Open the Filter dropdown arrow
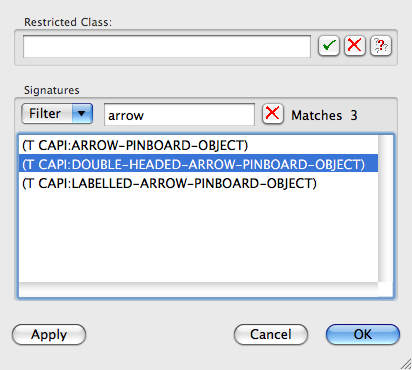 (82, 114)
